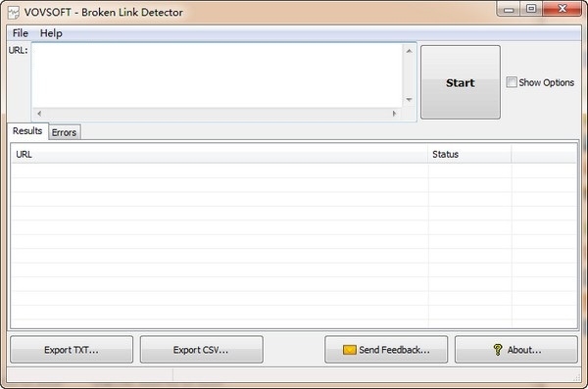This screenshot has width=588, height=389.
Task: Click the VOVSOFT app icon in title bar
Action: click(14, 12)
